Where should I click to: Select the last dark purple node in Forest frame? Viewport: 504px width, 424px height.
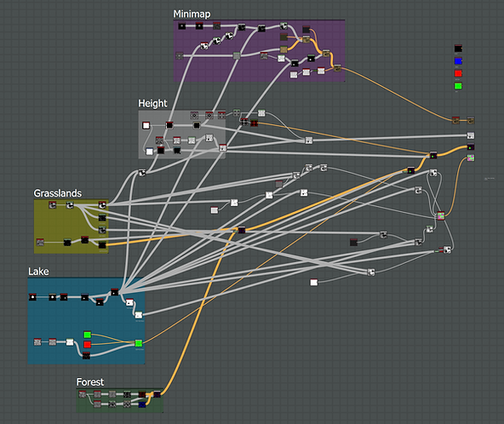157,394
